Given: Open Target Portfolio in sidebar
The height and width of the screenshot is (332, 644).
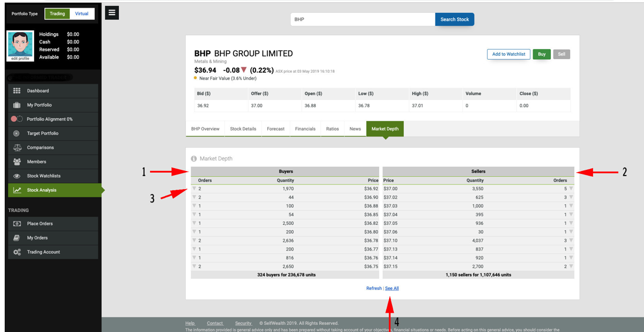Looking at the screenshot, I should (x=53, y=134).
